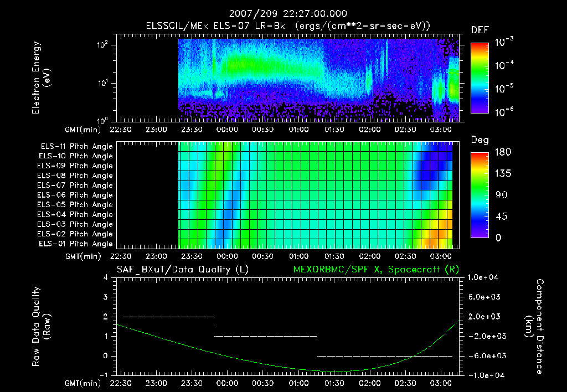
Task: Click the ELS-02 Pitch Angle row label
Action: point(75,234)
